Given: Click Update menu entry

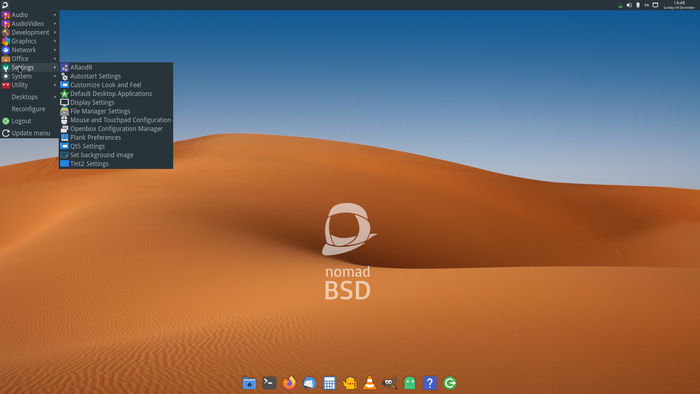Looking at the screenshot, I should [x=29, y=133].
